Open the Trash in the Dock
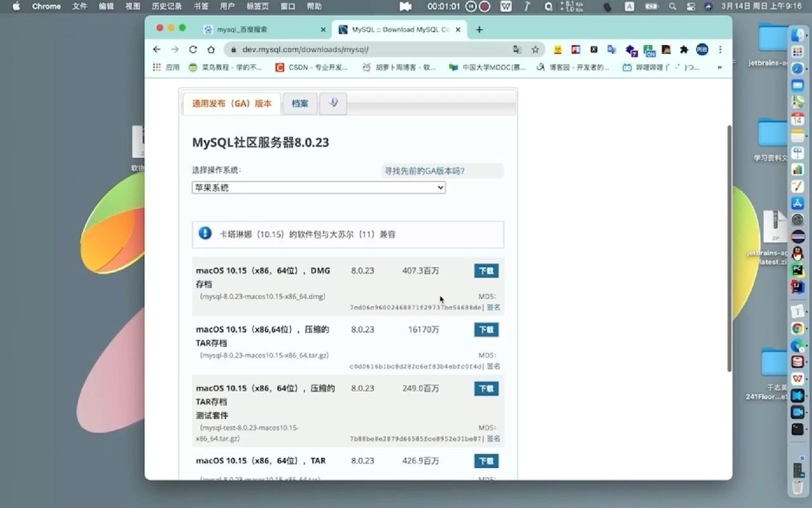The height and width of the screenshot is (508, 812). point(797,487)
